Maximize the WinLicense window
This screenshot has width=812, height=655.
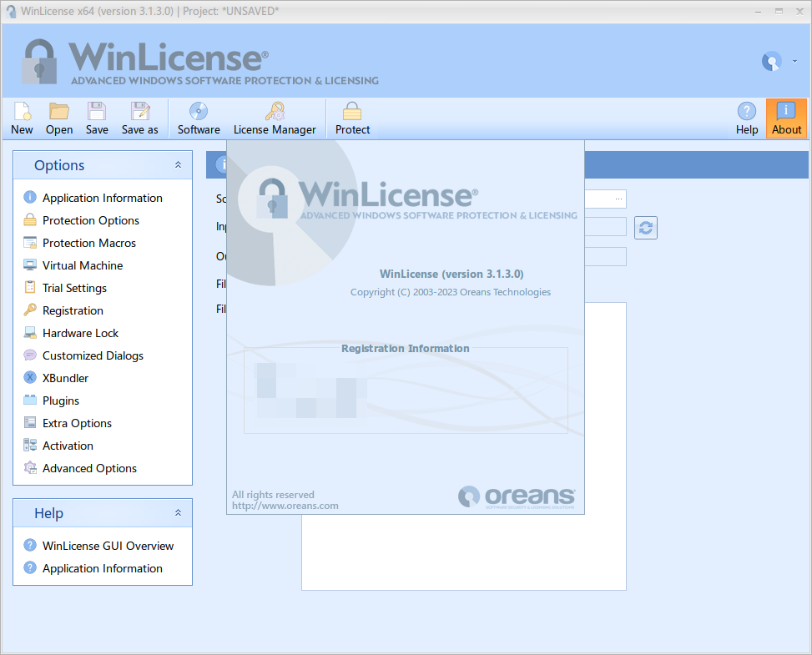tap(779, 12)
